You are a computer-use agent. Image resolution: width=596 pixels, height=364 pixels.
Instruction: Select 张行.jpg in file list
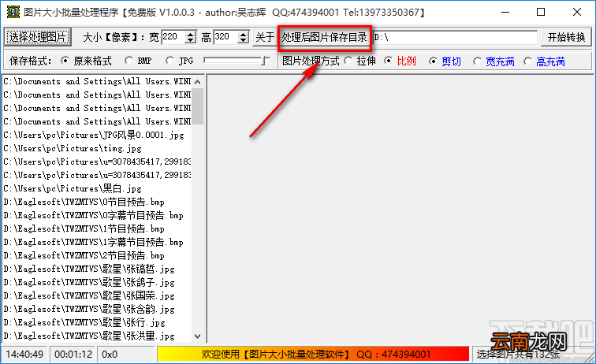tap(97, 322)
